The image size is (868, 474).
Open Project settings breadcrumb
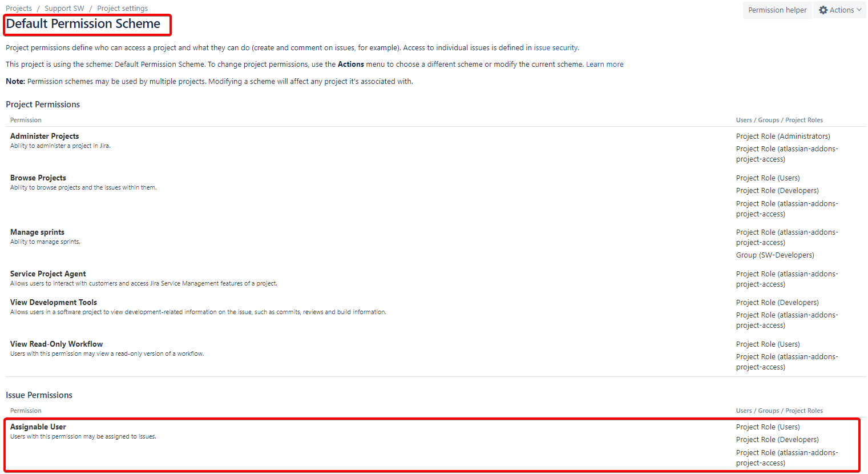point(122,8)
